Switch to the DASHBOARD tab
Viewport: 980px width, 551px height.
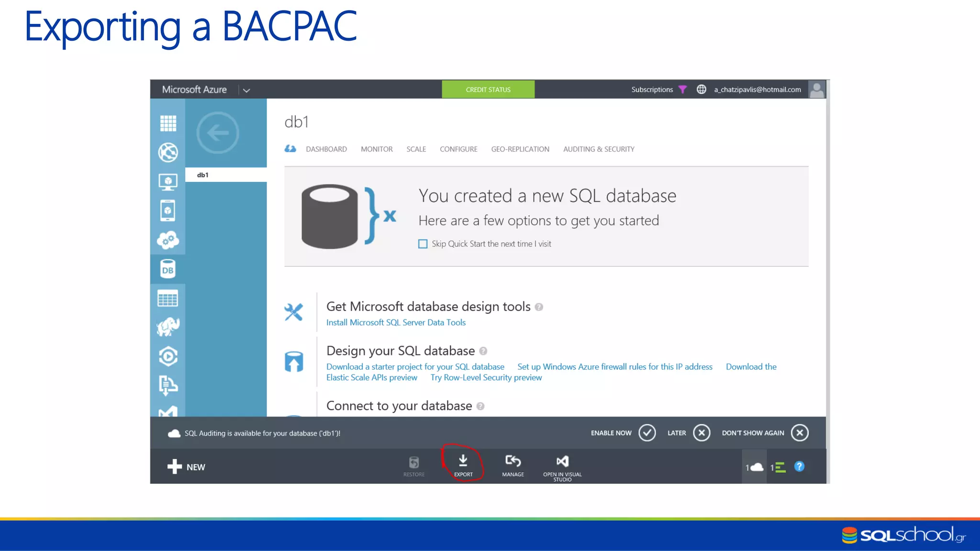[x=326, y=149]
